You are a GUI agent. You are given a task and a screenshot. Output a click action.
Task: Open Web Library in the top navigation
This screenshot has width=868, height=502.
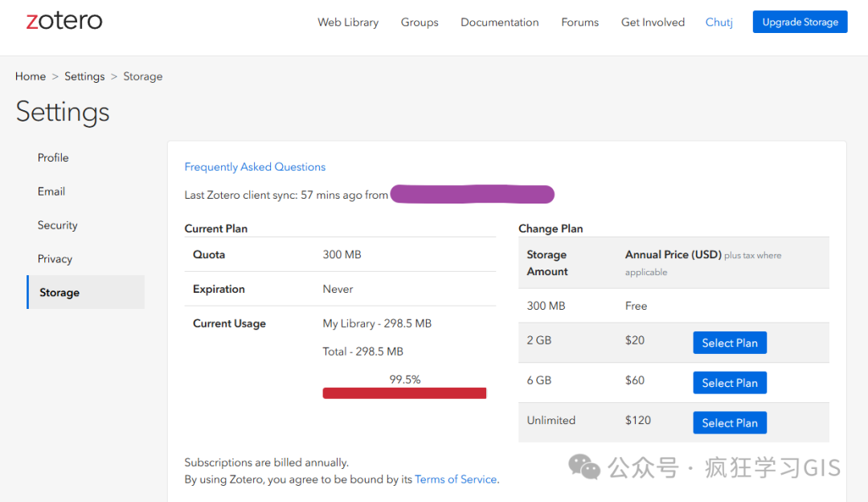348,23
